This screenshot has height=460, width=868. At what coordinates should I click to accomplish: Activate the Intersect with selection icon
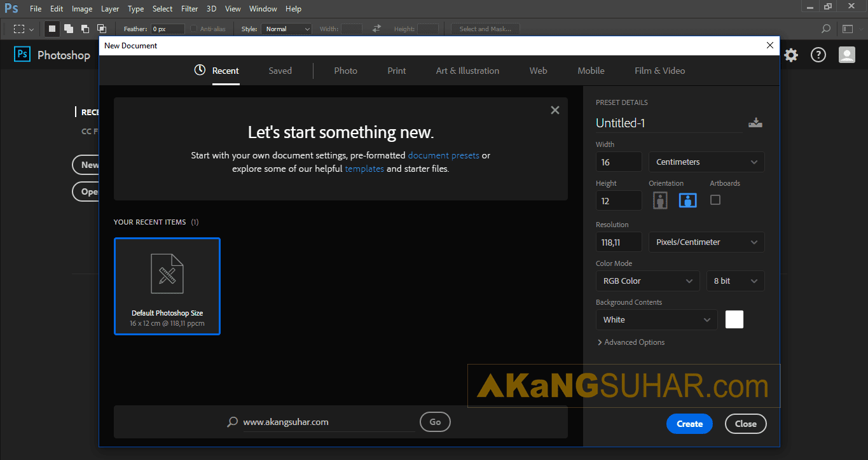[101, 29]
